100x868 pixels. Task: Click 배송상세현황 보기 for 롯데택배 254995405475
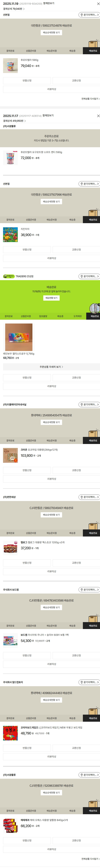pos(51,422)
